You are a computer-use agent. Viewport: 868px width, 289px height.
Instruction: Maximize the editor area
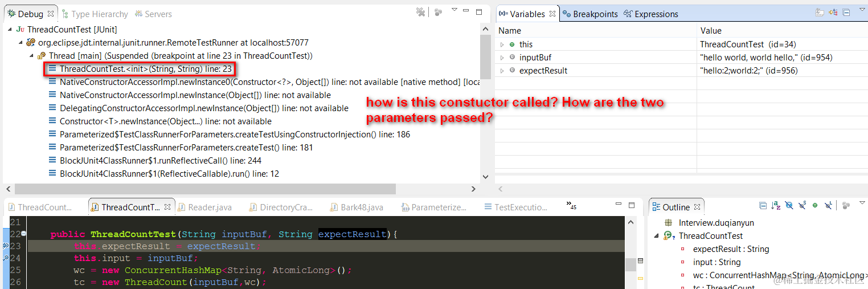[632, 205]
